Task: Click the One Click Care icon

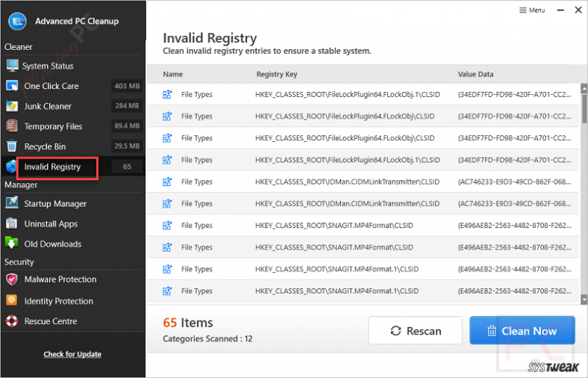Action: [x=12, y=86]
